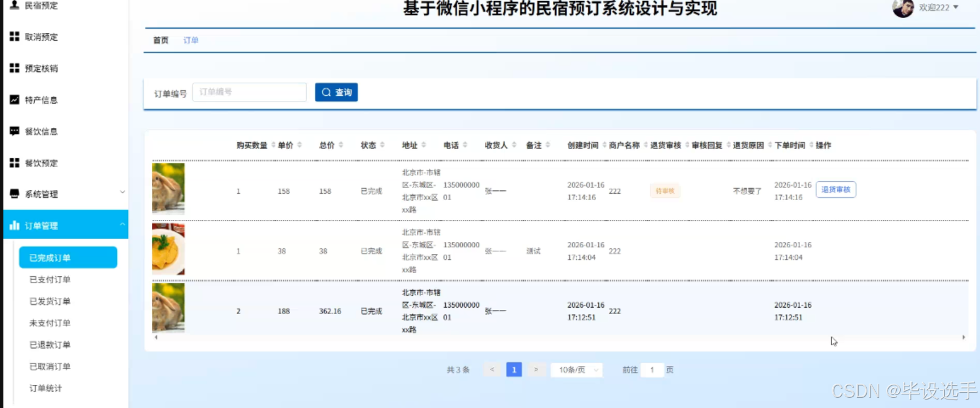Collapse the 订单管理 submenu chevron
The image size is (980, 408).
tap(122, 224)
